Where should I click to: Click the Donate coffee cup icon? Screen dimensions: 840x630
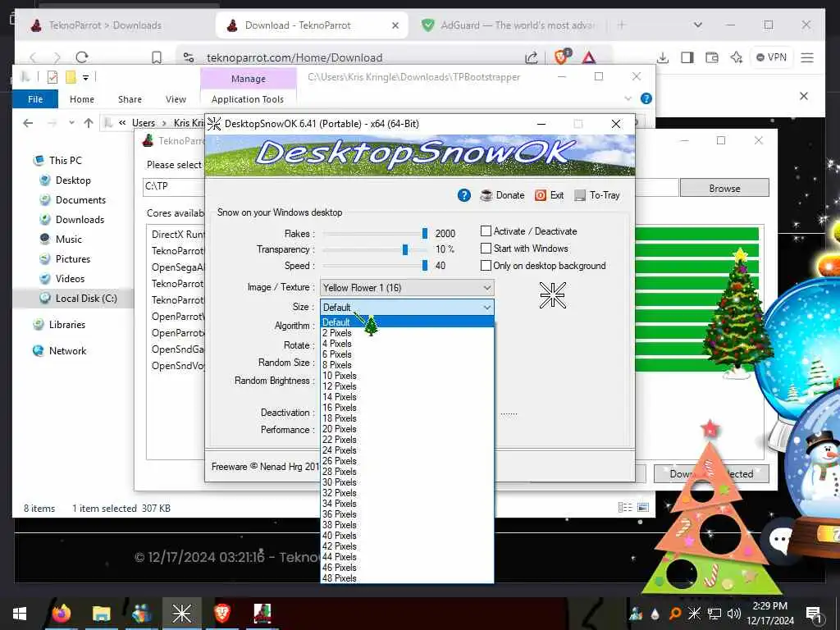tap(486, 195)
